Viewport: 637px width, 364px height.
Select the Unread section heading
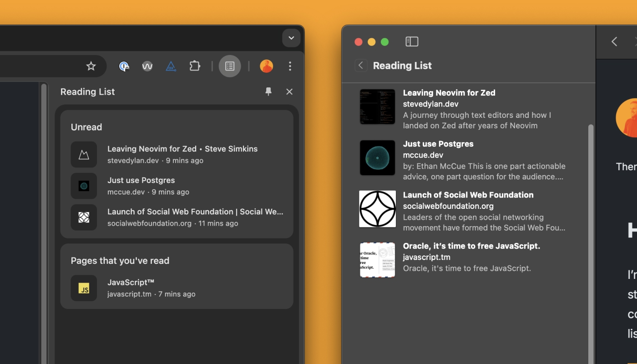tap(86, 127)
